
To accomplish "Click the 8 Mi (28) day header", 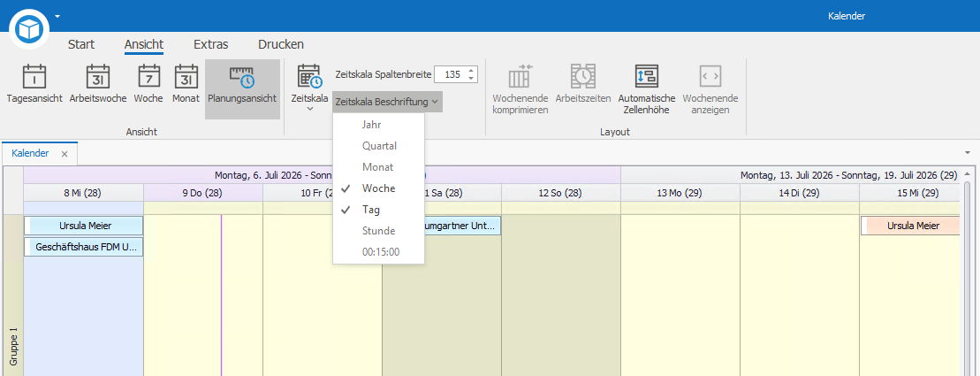I will coord(83,194).
